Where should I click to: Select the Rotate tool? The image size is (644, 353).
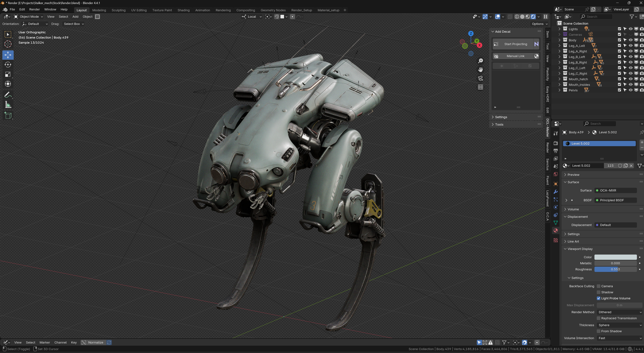[x=8, y=65]
